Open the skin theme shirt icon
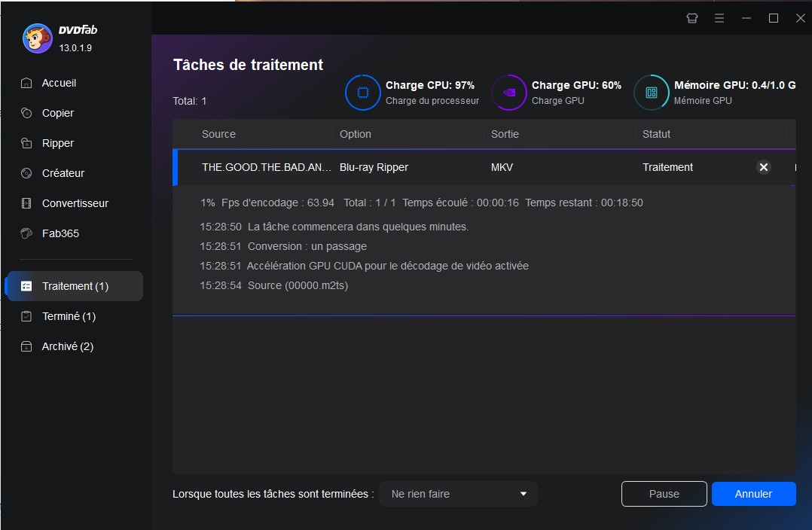812x530 pixels. [692, 18]
